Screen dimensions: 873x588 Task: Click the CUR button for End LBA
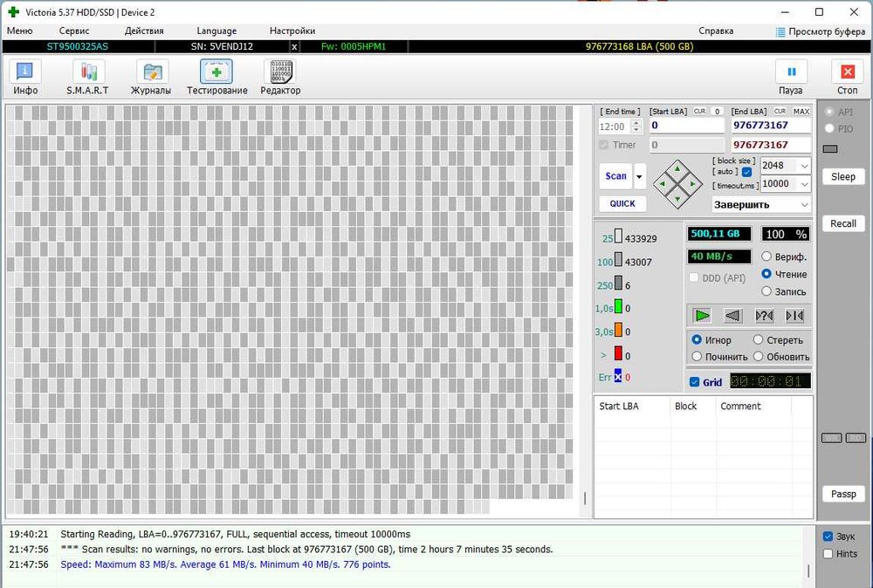780,112
